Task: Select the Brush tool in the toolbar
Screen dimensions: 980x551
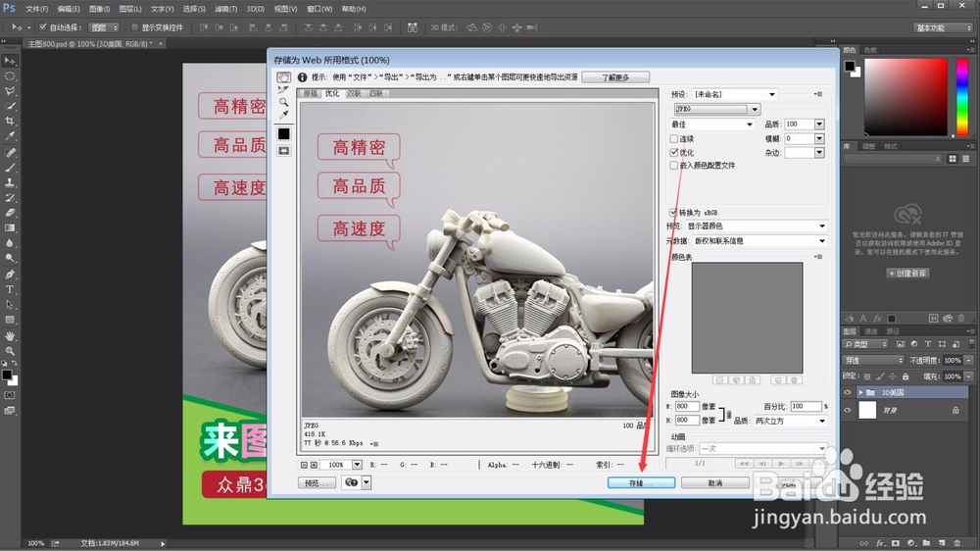Action: coord(10,167)
